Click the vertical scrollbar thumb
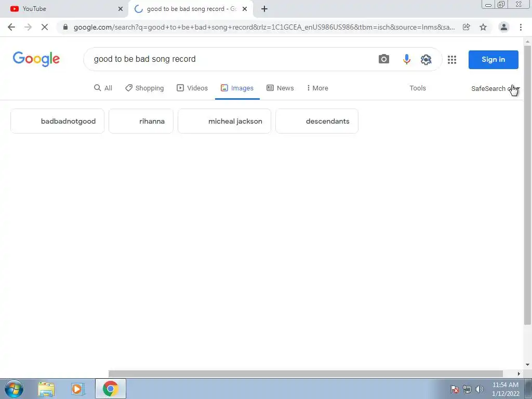Screen dimensions: 532x399 tap(527, 185)
